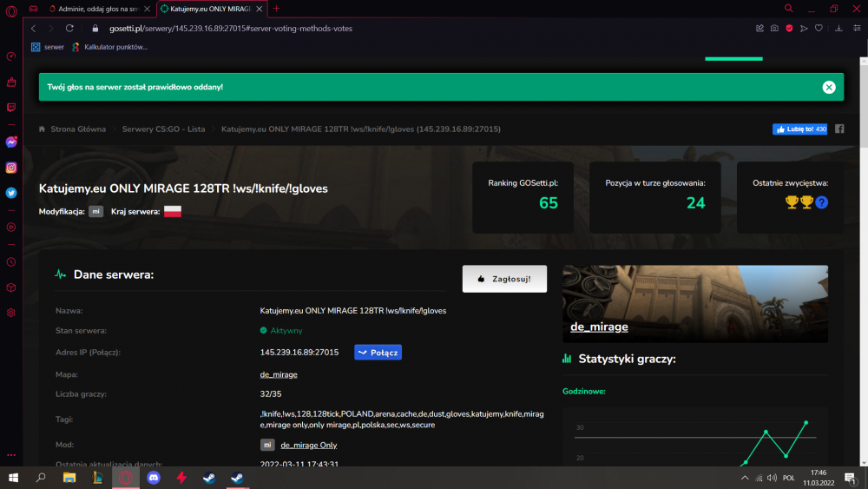Close the Katujemy.eu ONLY MIRAGE tab
Image resolution: width=868 pixels, height=489 pixels.
point(259,9)
